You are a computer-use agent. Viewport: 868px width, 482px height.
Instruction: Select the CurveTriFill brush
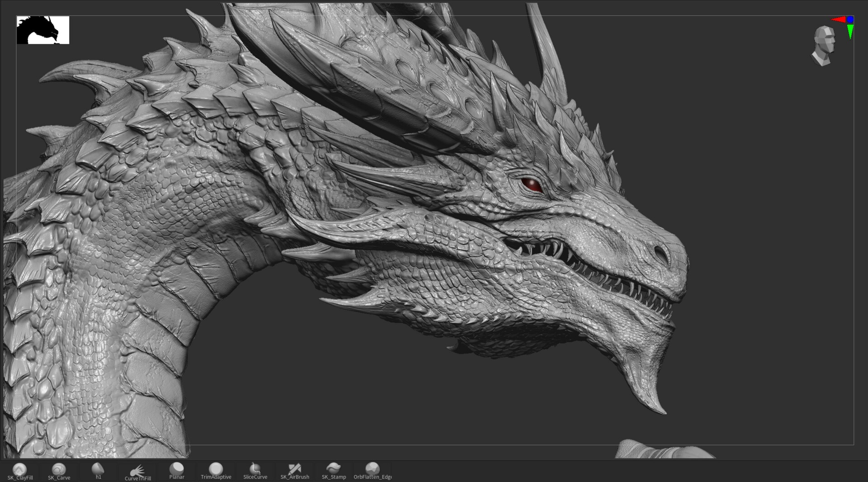click(x=137, y=470)
